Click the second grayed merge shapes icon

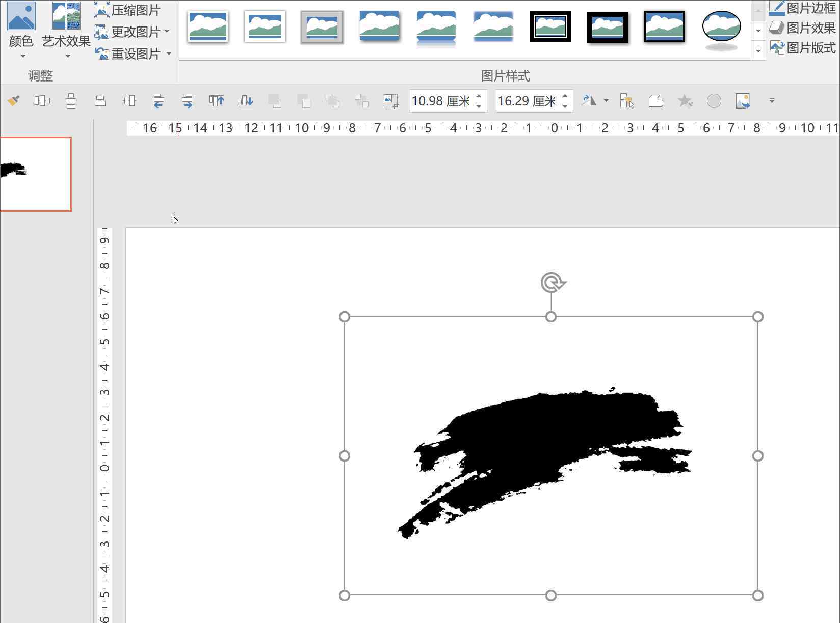pyautogui.click(x=304, y=101)
